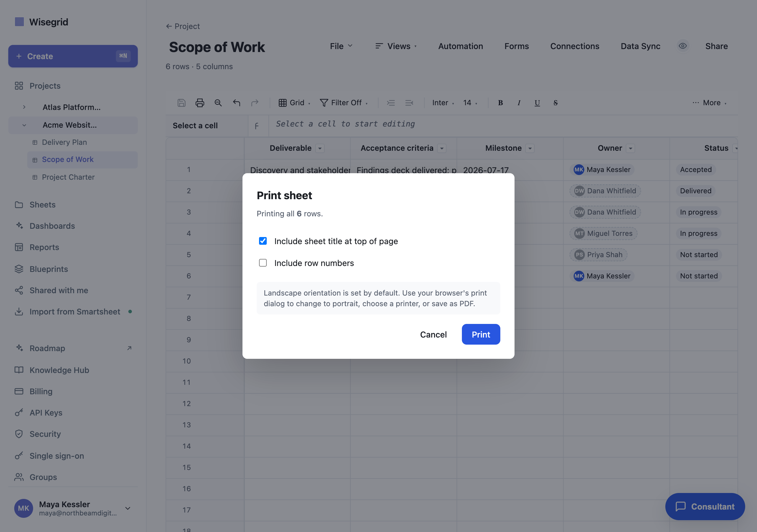757x532 pixels.
Task: Select Project Charter sheet
Action: click(83, 177)
